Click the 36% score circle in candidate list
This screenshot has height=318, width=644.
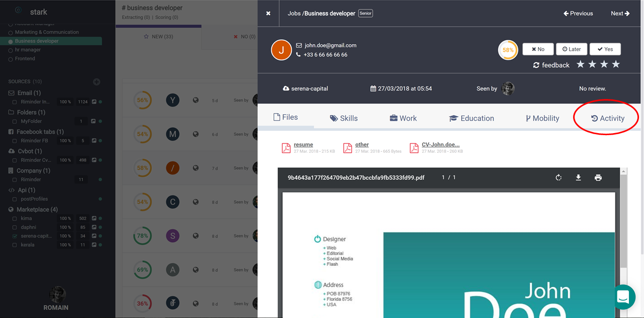[x=142, y=303]
